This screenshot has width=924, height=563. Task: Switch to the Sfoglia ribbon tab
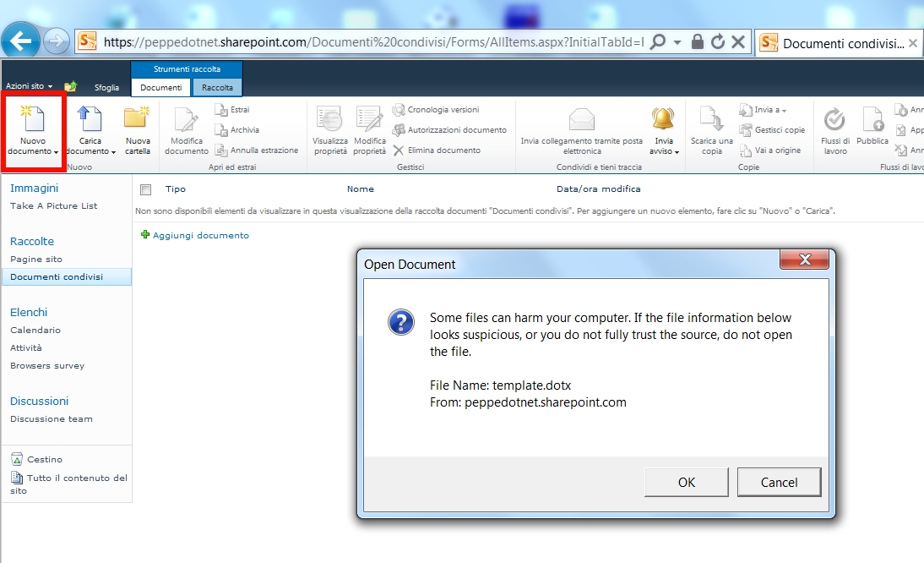[x=106, y=87]
